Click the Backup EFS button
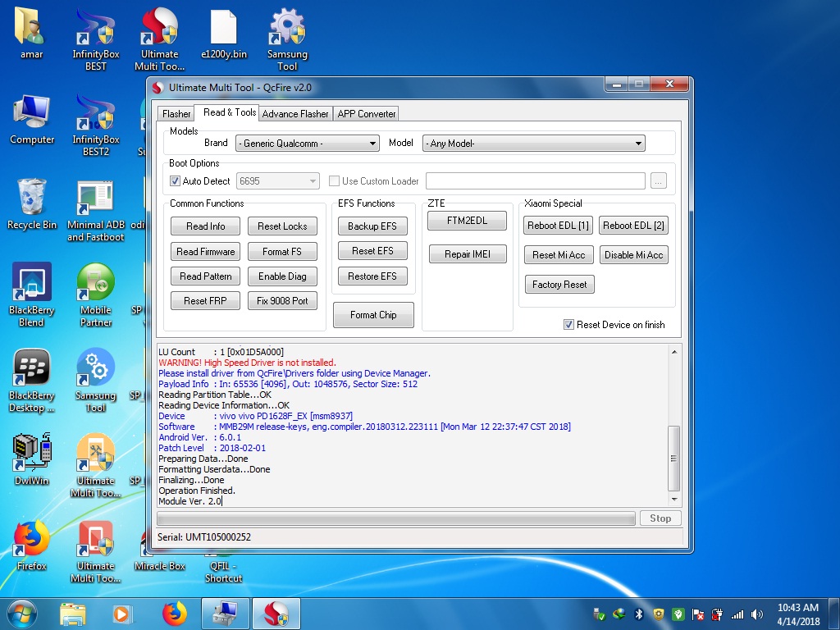Image resolution: width=840 pixels, height=630 pixels. pyautogui.click(x=372, y=226)
